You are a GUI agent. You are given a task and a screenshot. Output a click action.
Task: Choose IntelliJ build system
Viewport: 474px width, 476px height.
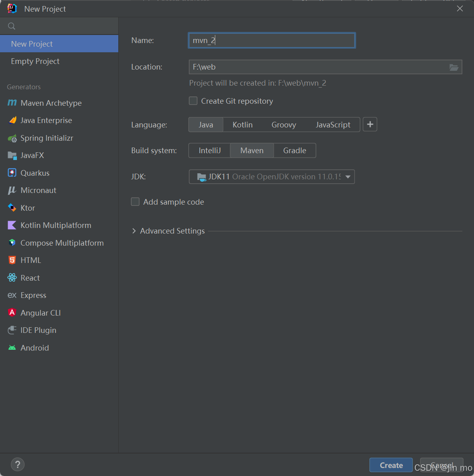[x=210, y=151]
